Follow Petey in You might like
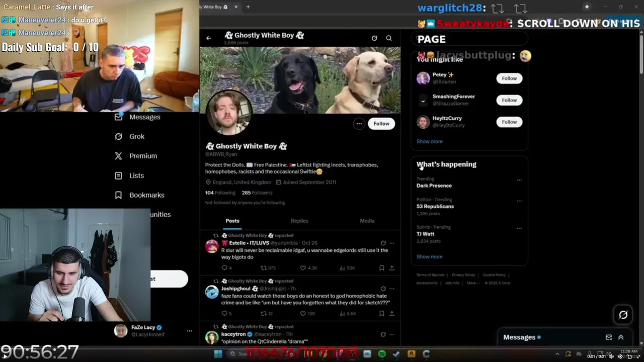 (x=509, y=78)
